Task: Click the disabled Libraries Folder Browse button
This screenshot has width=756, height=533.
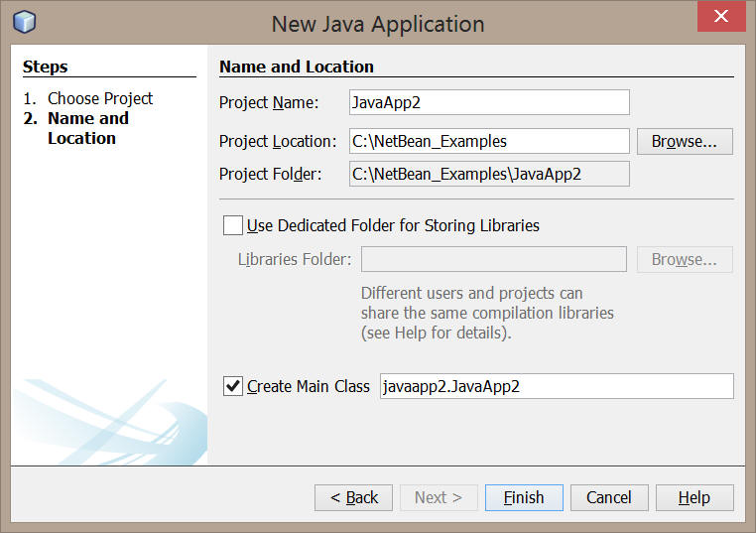Action: [x=685, y=259]
